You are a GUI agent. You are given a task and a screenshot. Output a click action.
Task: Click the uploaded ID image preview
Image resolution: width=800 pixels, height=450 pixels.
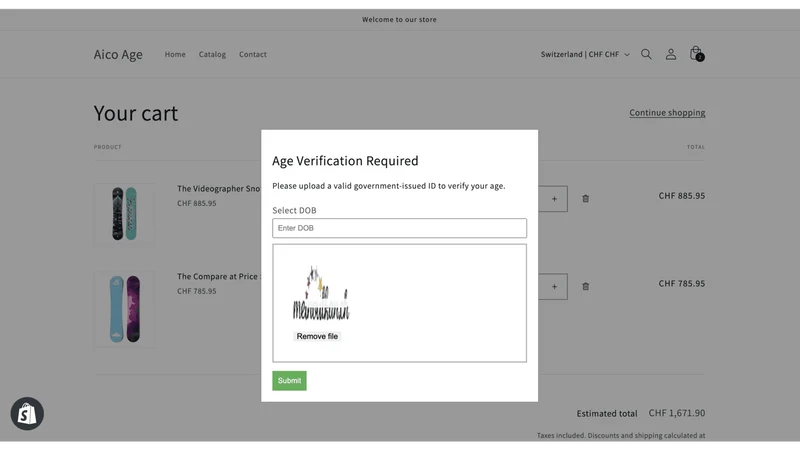pyautogui.click(x=321, y=293)
